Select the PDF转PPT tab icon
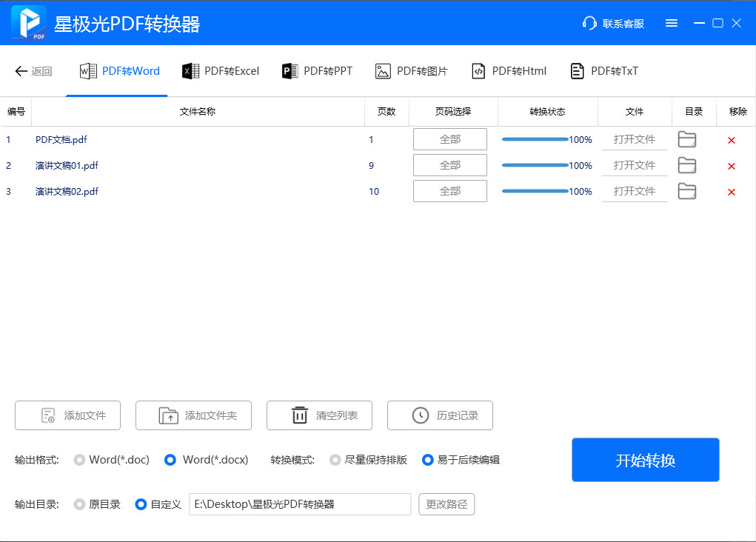The image size is (756, 542). (x=290, y=70)
